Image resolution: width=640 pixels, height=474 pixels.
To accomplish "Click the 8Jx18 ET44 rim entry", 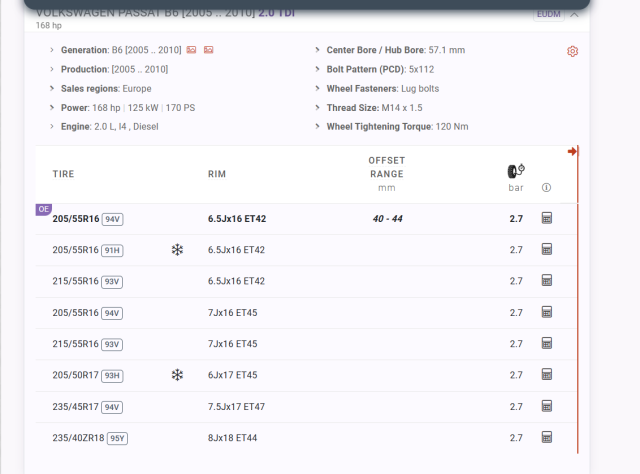I will (x=232, y=438).
